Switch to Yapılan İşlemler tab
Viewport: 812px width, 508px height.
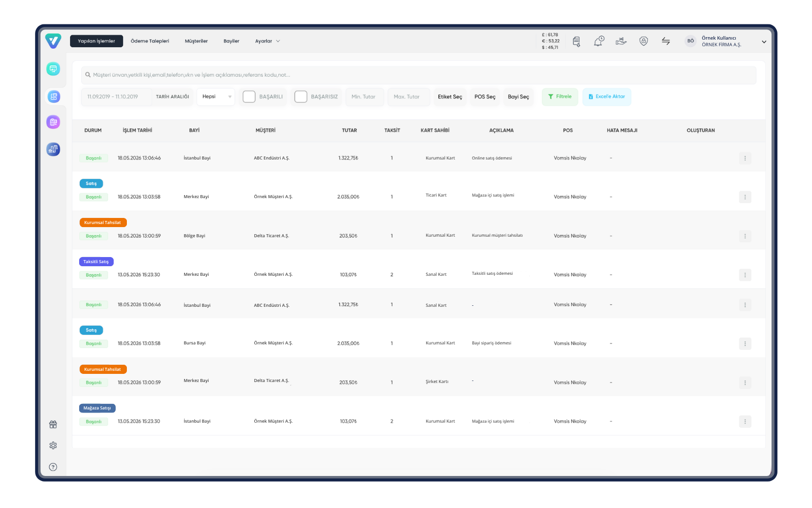pos(96,41)
